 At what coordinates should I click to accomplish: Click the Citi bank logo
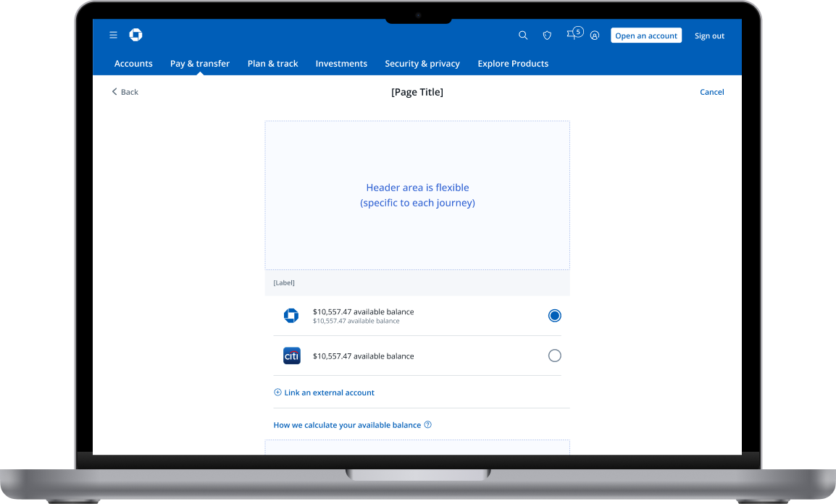[x=292, y=356]
